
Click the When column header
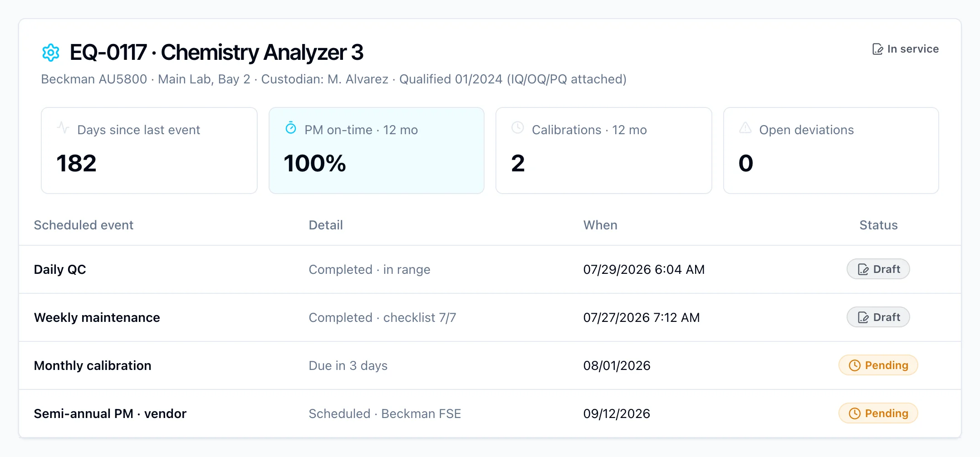pos(600,225)
